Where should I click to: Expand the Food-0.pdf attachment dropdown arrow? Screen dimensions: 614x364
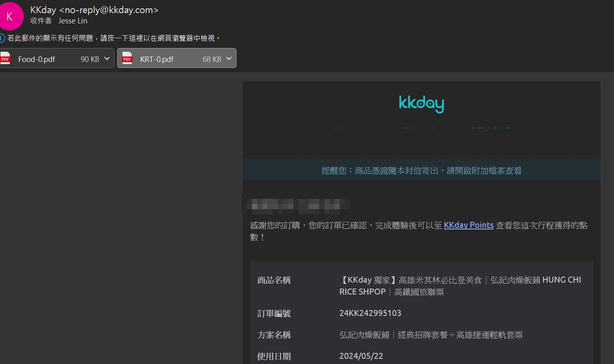coord(107,59)
